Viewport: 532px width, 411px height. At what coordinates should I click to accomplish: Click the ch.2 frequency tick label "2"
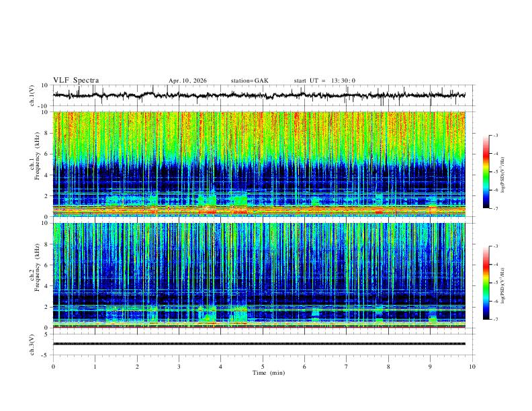pyautogui.click(x=46, y=307)
